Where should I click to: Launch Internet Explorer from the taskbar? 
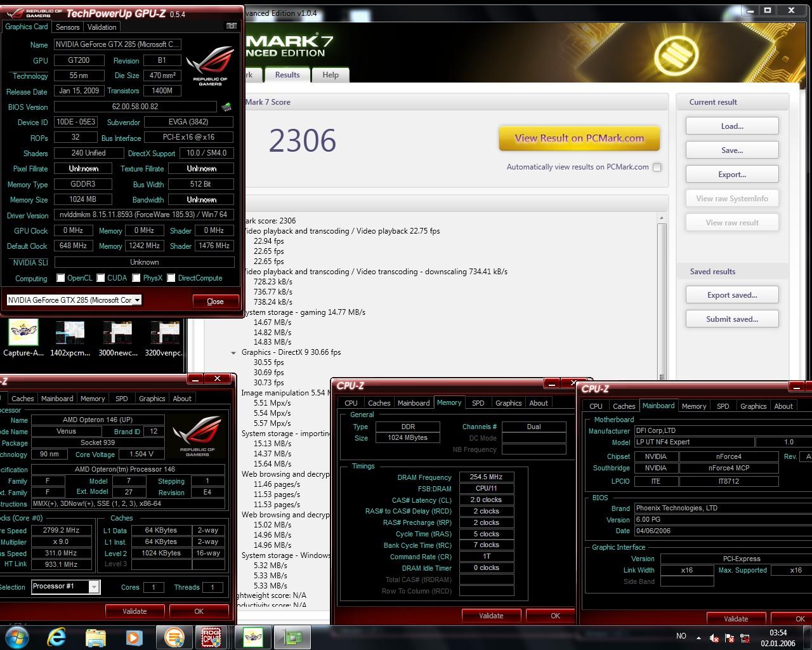coord(56,637)
